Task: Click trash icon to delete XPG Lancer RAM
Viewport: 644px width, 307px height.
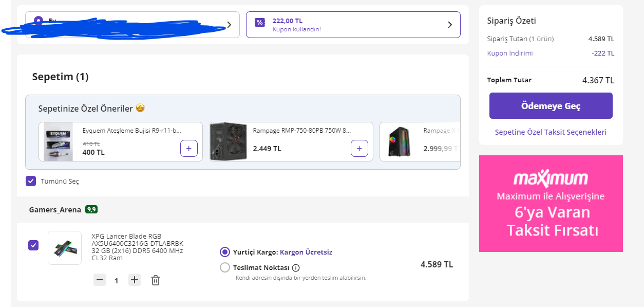Action: point(156,280)
